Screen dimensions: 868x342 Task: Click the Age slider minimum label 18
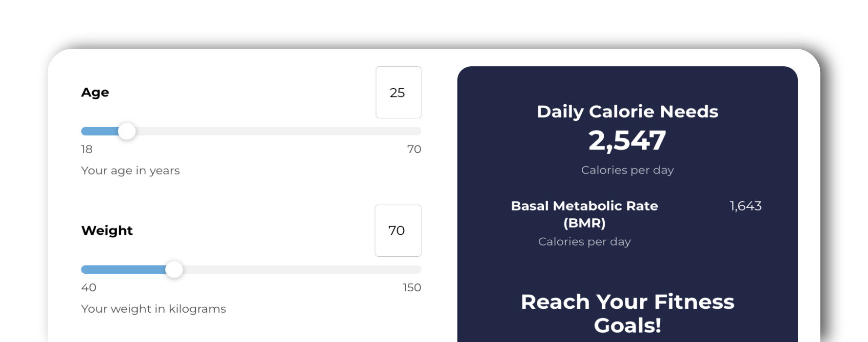click(87, 149)
